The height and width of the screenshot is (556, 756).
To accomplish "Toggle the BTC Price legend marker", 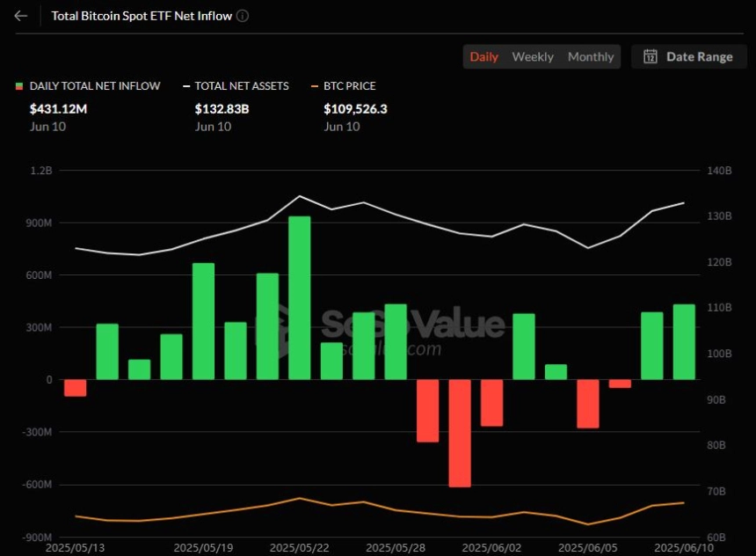I will click(x=315, y=86).
